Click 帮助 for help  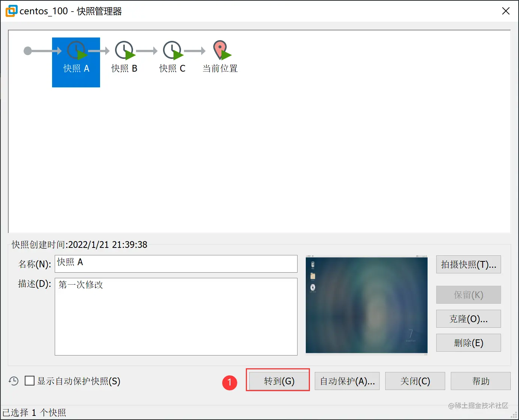(480, 381)
